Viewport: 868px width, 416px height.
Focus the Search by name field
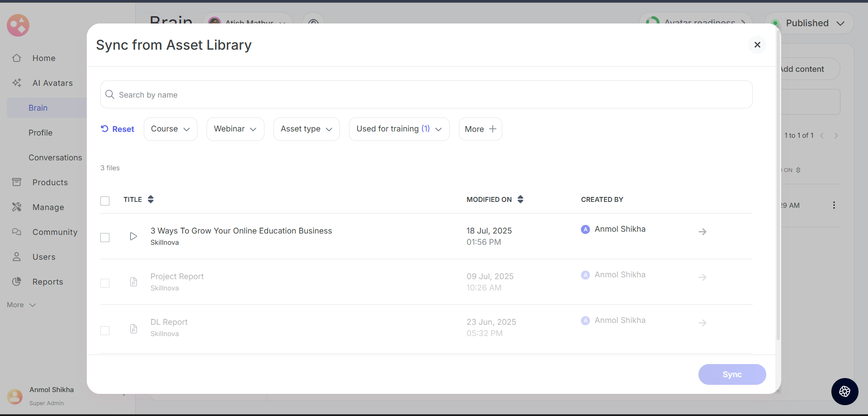[426, 95]
